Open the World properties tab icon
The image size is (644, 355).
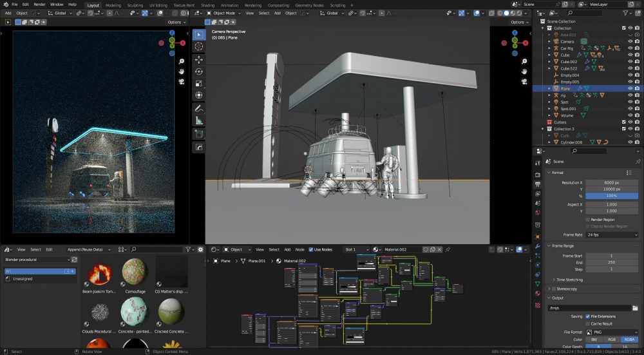click(x=538, y=213)
